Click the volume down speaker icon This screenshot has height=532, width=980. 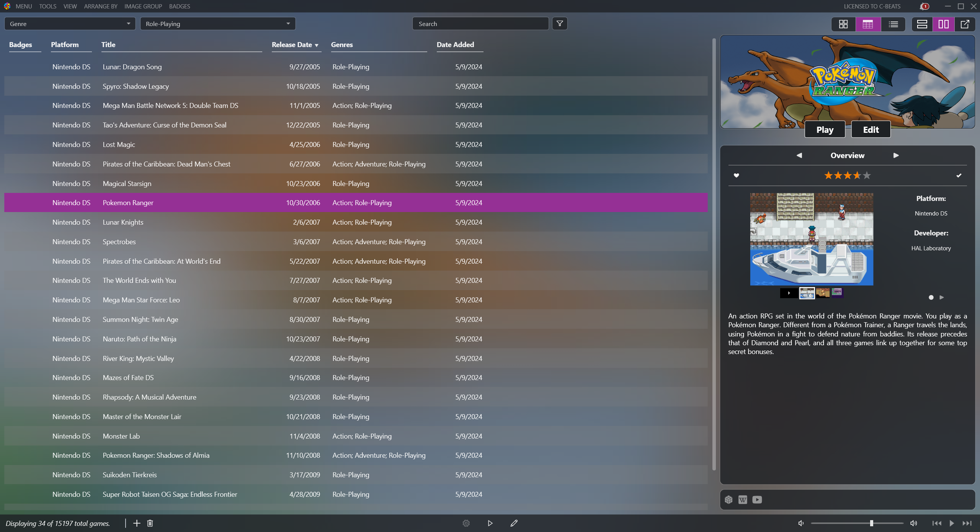[x=801, y=523]
